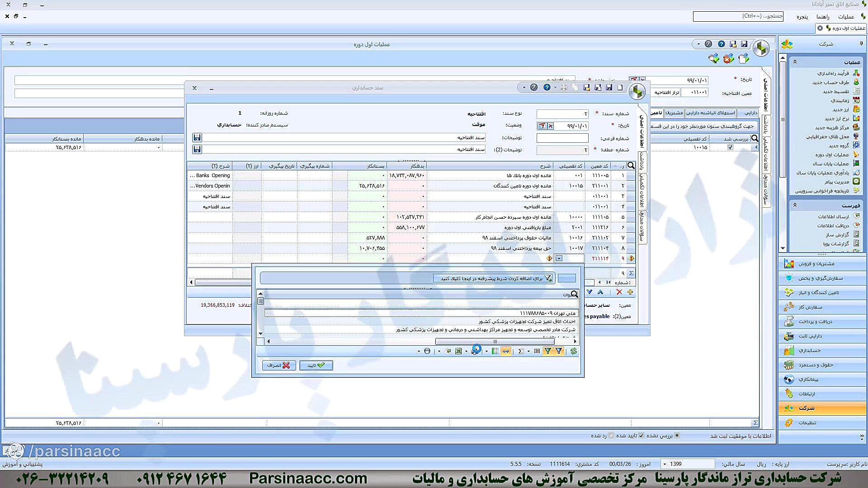The image size is (868, 488).
Task: Open the راهنما menu
Action: (x=822, y=17)
